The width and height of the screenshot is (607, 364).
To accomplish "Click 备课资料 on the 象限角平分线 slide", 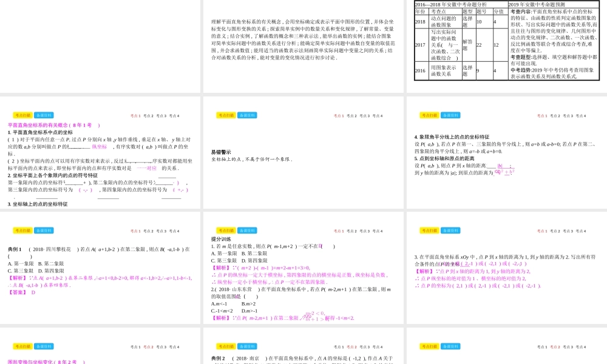I will click(450, 115).
